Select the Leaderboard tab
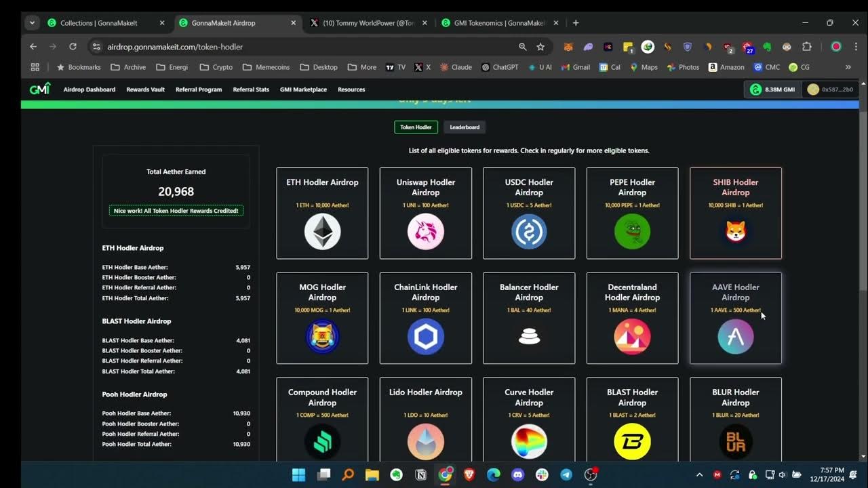 [465, 127]
